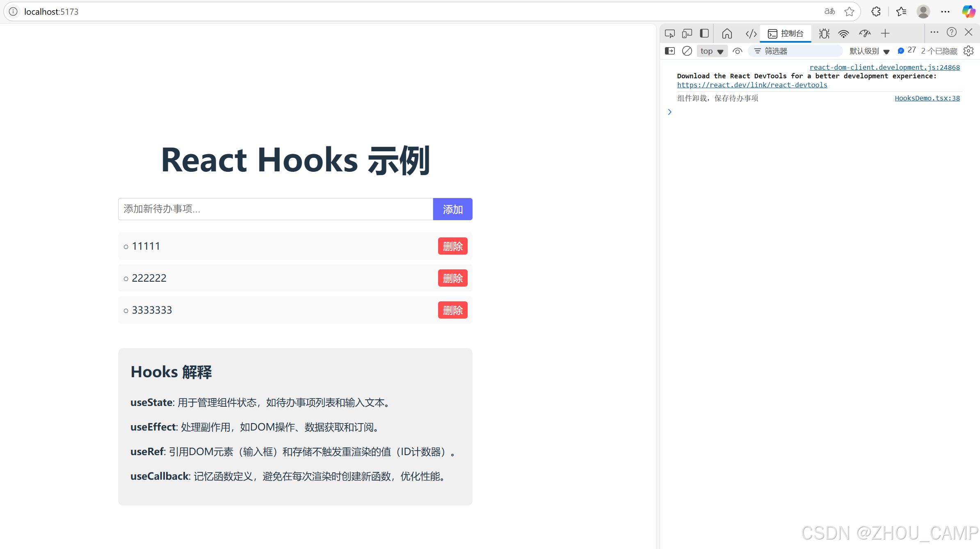This screenshot has height=549, width=980.
Task: Open the DevTools Welcome home icon
Action: (x=727, y=33)
